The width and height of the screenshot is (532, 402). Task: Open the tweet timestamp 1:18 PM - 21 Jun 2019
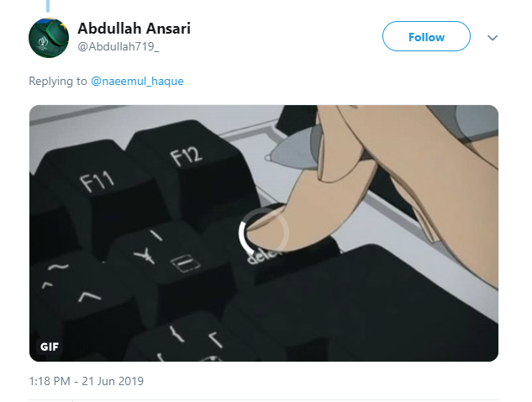point(87,381)
